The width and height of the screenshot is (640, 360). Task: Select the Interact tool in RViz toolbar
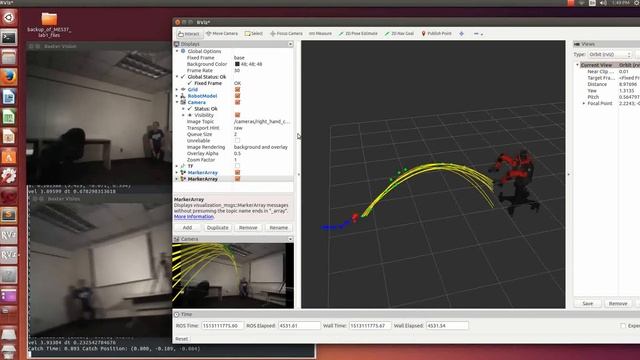(189, 34)
